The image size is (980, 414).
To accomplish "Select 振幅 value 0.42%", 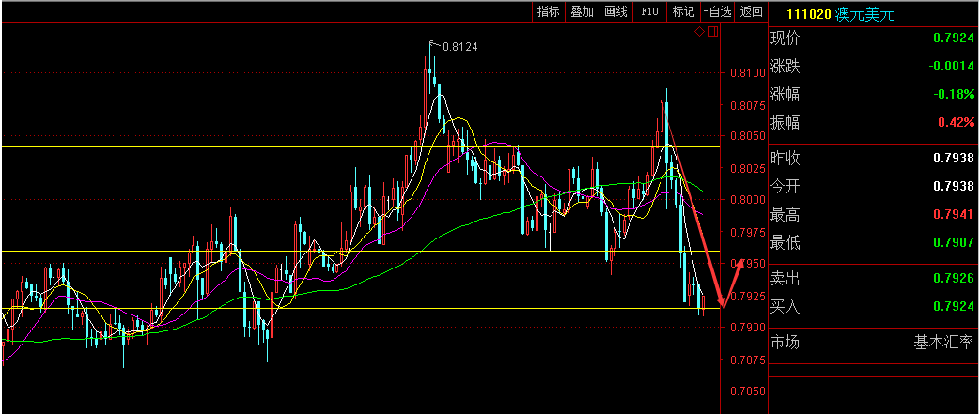I will pos(955,122).
